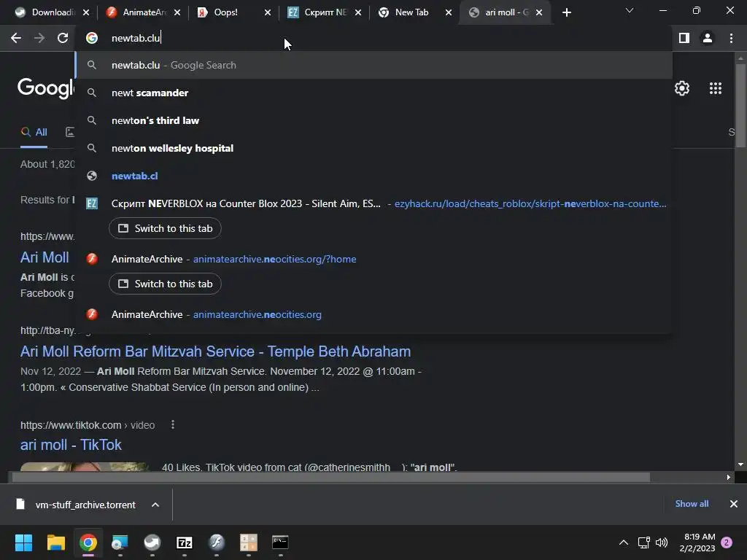Switch to this tab for NEVERBLOX
This screenshot has width=747, height=560.
tap(165, 228)
